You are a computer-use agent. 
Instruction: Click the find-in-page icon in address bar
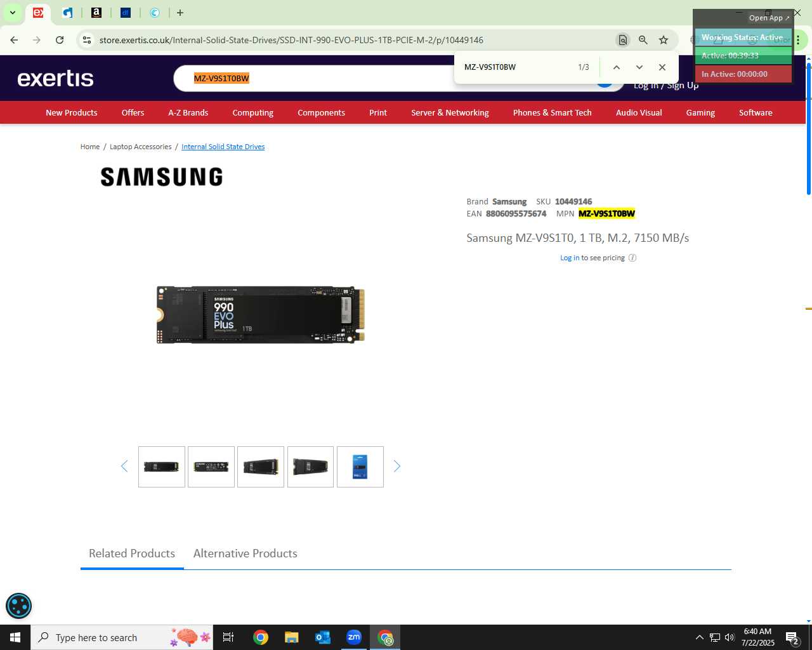click(x=623, y=40)
